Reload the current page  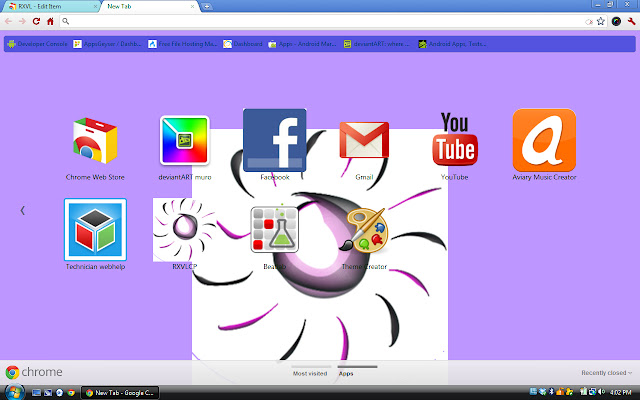[36, 21]
